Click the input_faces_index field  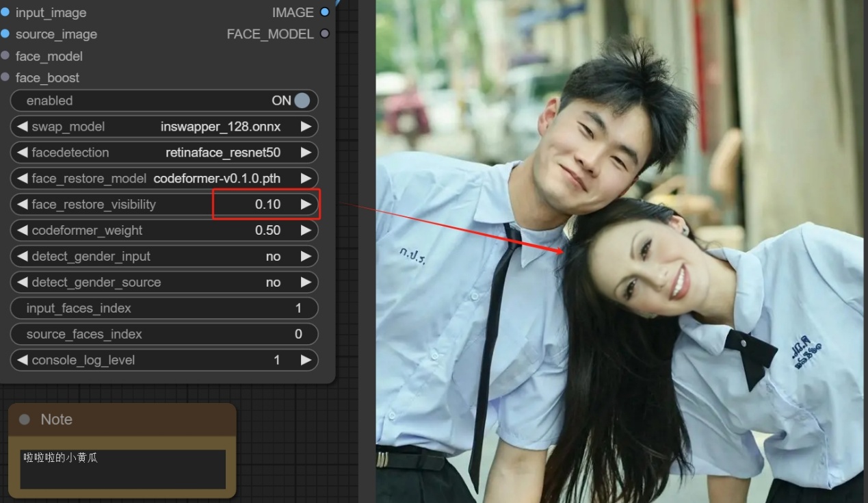click(x=164, y=309)
